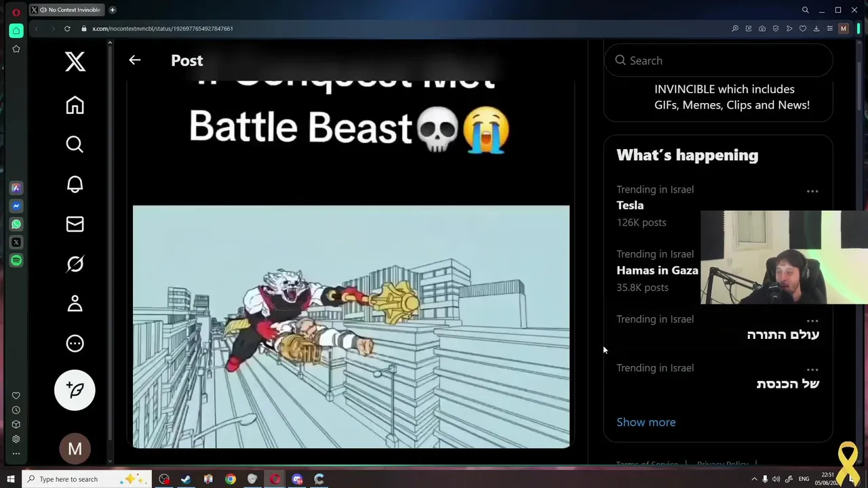Viewport: 868px width, 488px height.
Task: Click the X logo in the sidebar
Action: pos(75,61)
